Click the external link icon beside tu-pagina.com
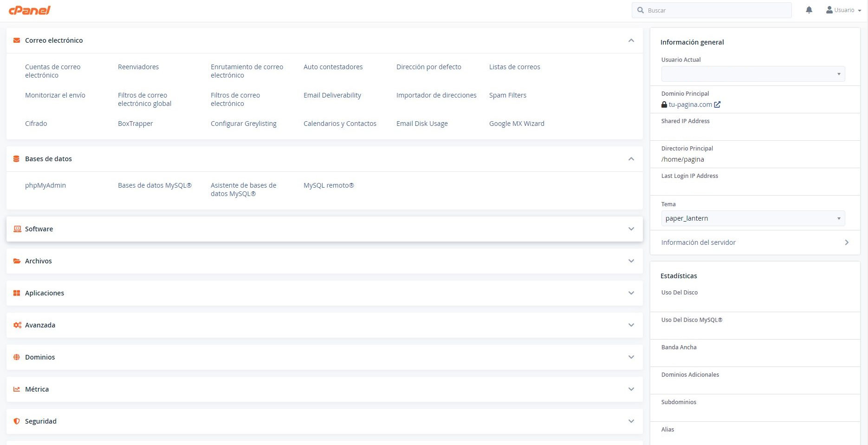Image resolution: width=868 pixels, height=445 pixels. 717,105
